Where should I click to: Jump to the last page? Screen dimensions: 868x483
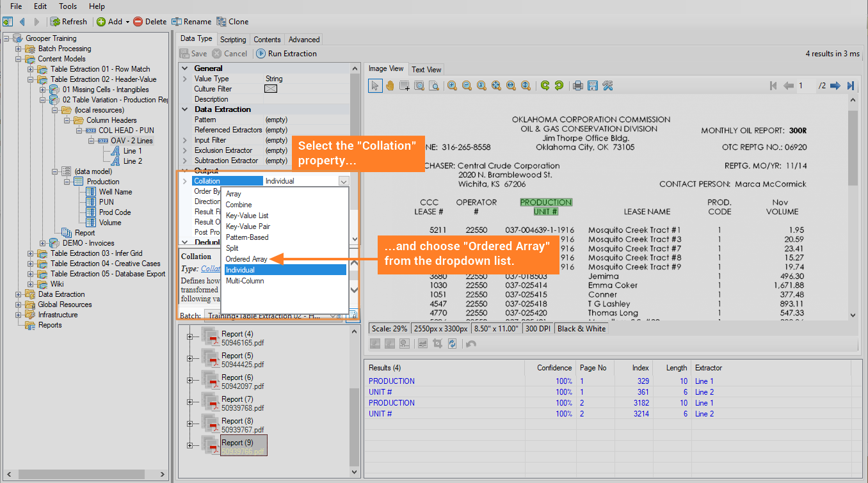[851, 86]
